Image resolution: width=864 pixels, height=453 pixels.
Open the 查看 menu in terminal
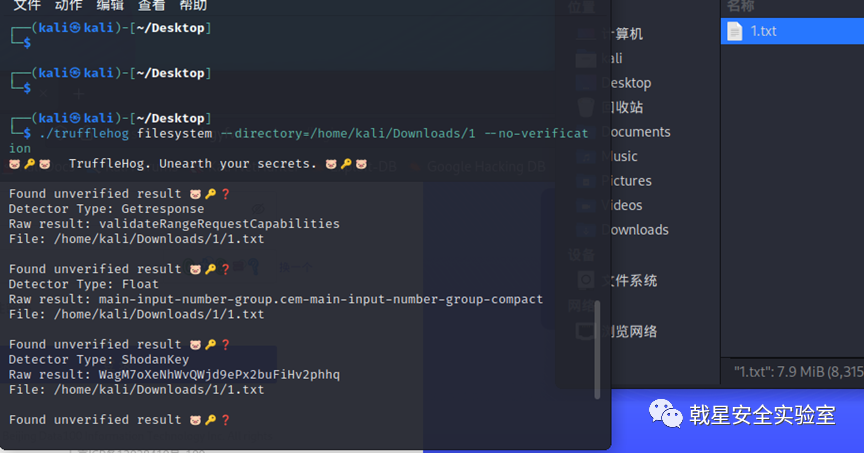[x=152, y=6]
